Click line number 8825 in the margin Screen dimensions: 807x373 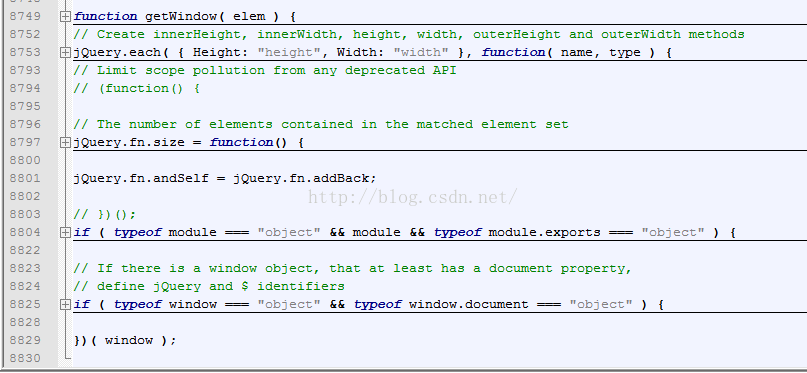25,305
